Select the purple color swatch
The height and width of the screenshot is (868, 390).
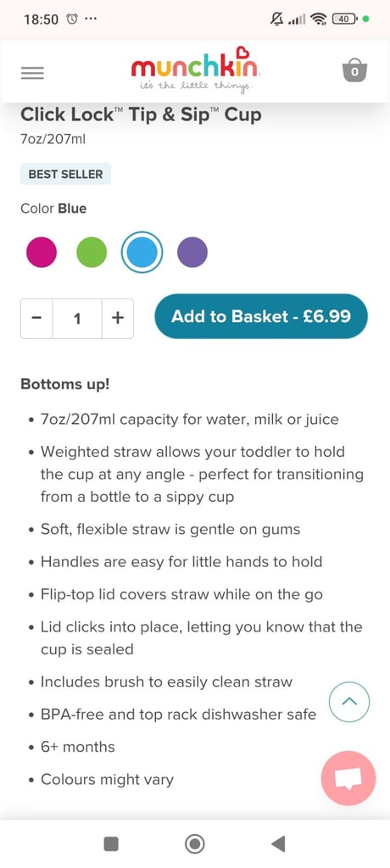pos(192,252)
